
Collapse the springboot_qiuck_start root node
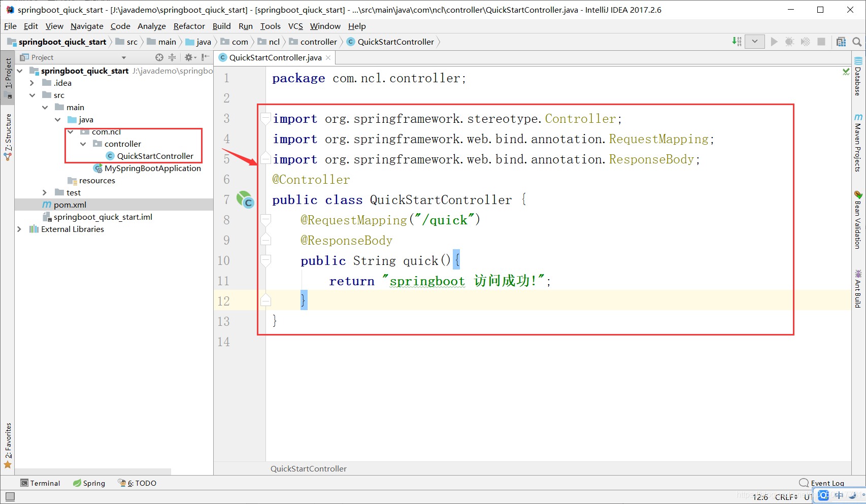(x=20, y=71)
